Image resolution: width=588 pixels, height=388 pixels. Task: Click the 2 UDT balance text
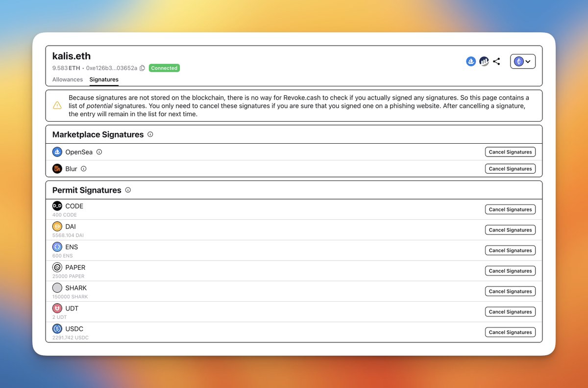coord(60,317)
